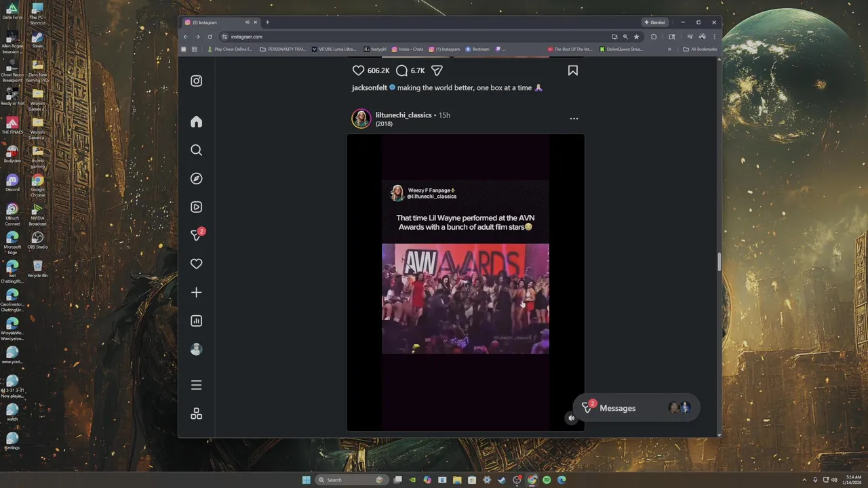Open Inbox • Chats bookmark
This screenshot has height=488, width=868.
point(408,49)
